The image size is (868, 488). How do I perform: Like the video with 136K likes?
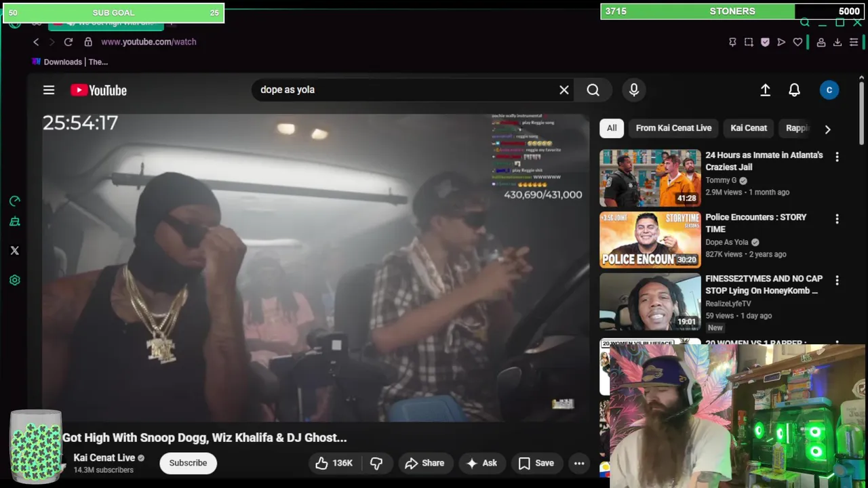click(x=334, y=463)
